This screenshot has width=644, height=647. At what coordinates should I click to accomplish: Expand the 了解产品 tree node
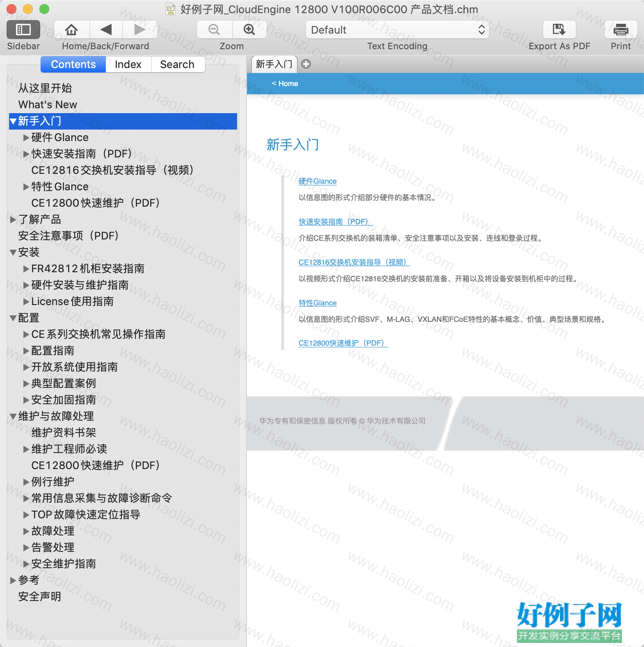[x=13, y=219]
